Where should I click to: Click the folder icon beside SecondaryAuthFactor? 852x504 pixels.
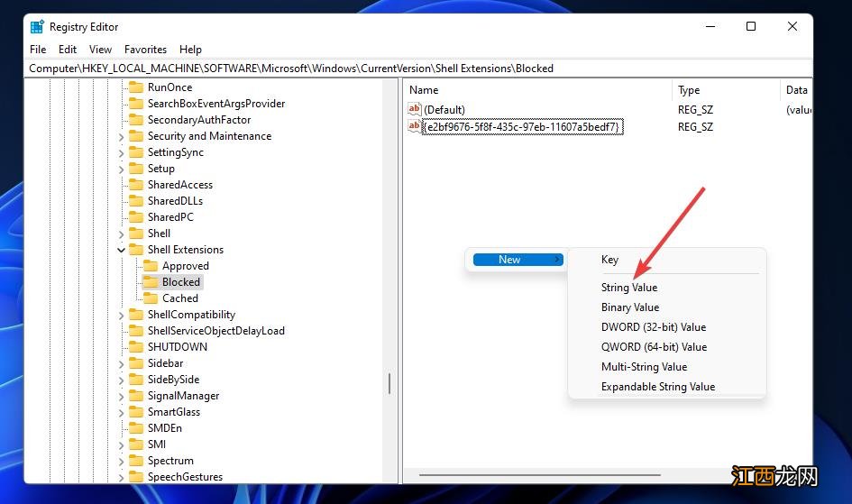(x=136, y=120)
